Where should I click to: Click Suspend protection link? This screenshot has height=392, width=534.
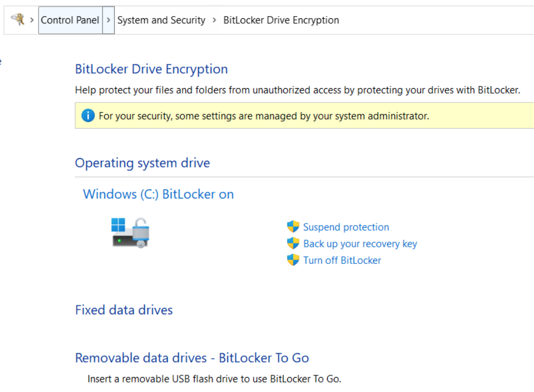[346, 227]
